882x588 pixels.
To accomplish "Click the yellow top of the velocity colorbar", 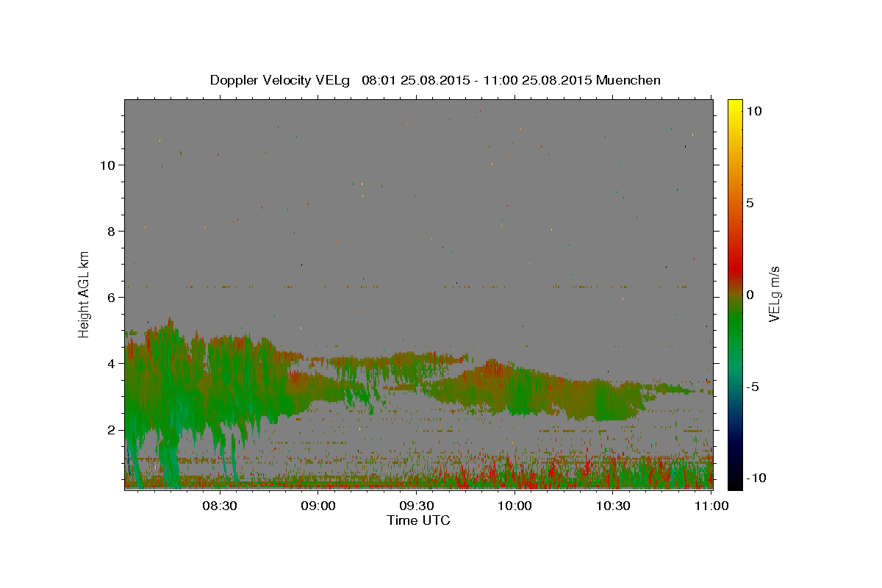I will coord(734,107).
